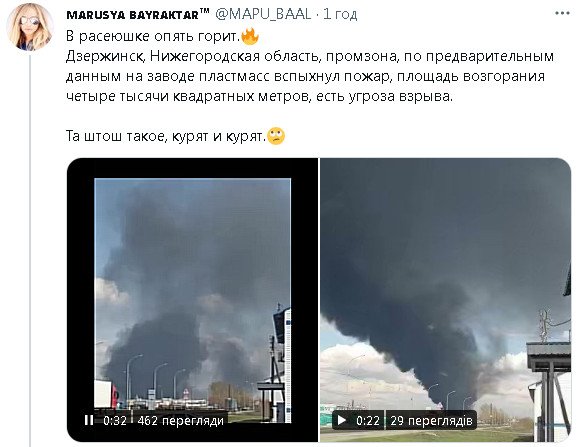Click the eye-roll emoji after "курят"
This screenshot has width=582, height=447.
point(276,136)
